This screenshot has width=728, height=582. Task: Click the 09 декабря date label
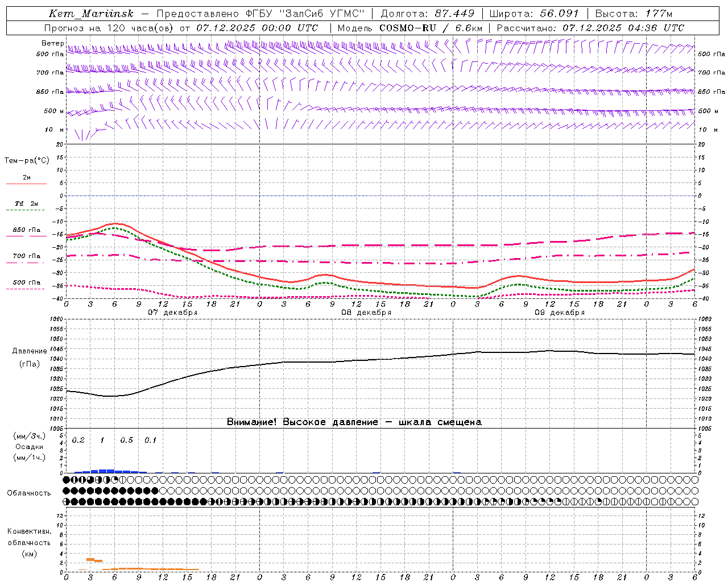tap(560, 313)
